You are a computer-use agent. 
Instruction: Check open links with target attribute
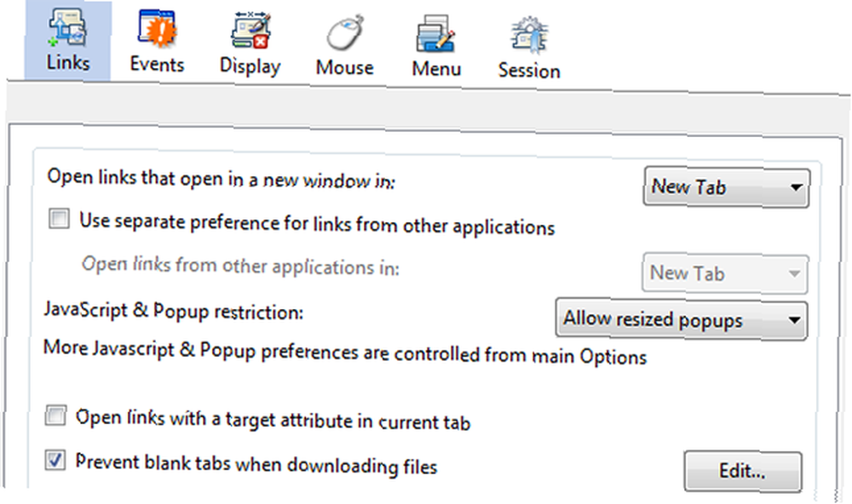click(56, 415)
